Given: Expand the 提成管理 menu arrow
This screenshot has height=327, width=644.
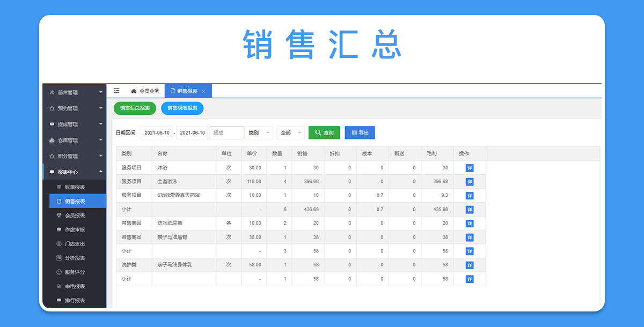Looking at the screenshot, I should [x=101, y=124].
